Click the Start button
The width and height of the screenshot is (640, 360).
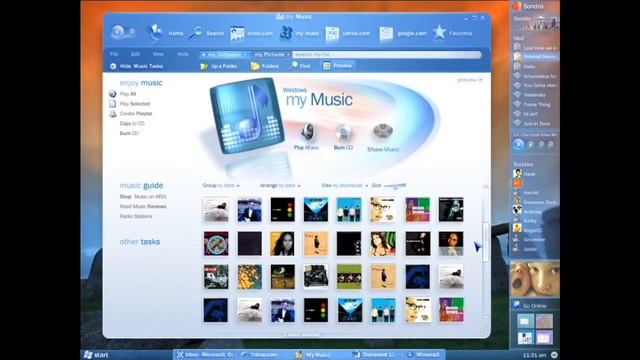point(96,355)
